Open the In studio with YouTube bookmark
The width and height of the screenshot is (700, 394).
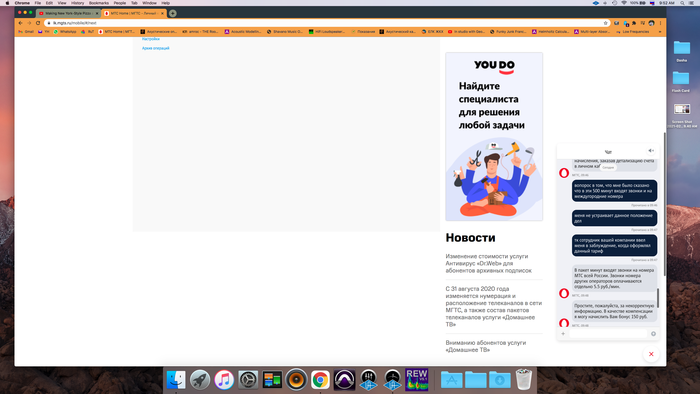coord(466,32)
